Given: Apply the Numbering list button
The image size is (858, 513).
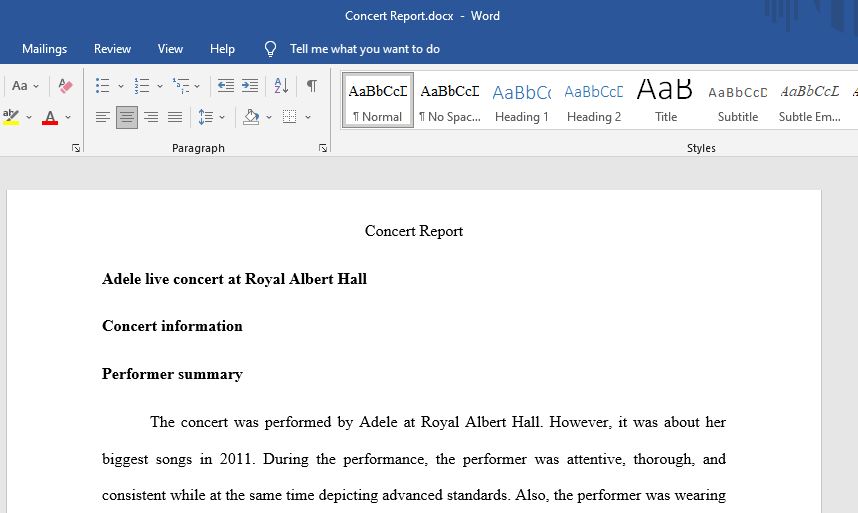Looking at the screenshot, I should [142, 86].
